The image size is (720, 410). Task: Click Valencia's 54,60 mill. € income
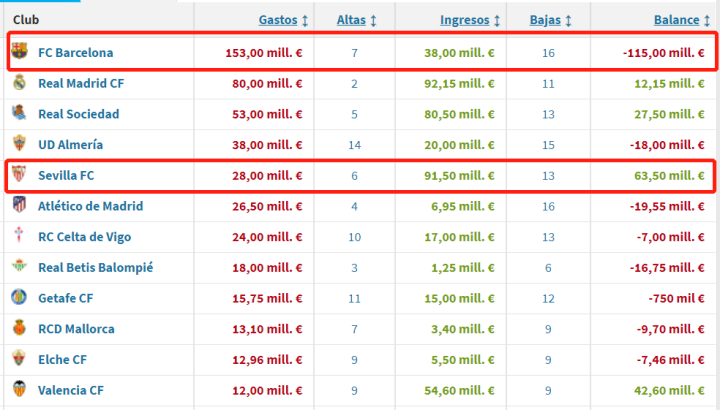coord(459,391)
